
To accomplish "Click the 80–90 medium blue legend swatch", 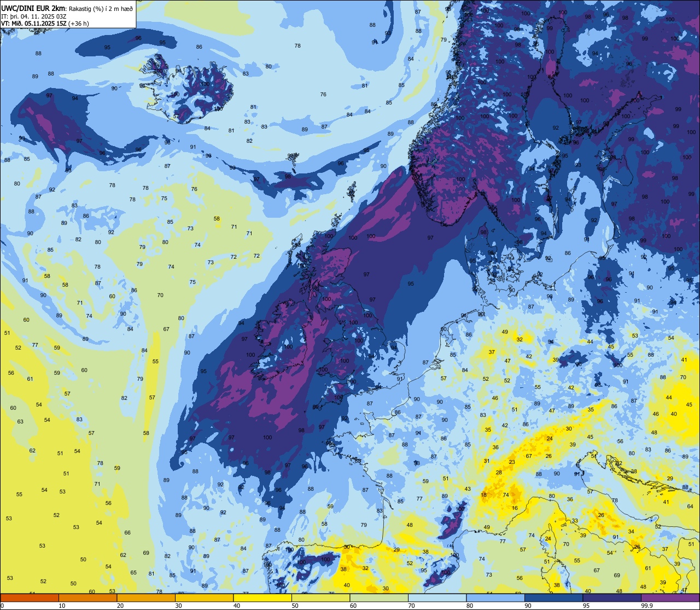I will point(495,598).
